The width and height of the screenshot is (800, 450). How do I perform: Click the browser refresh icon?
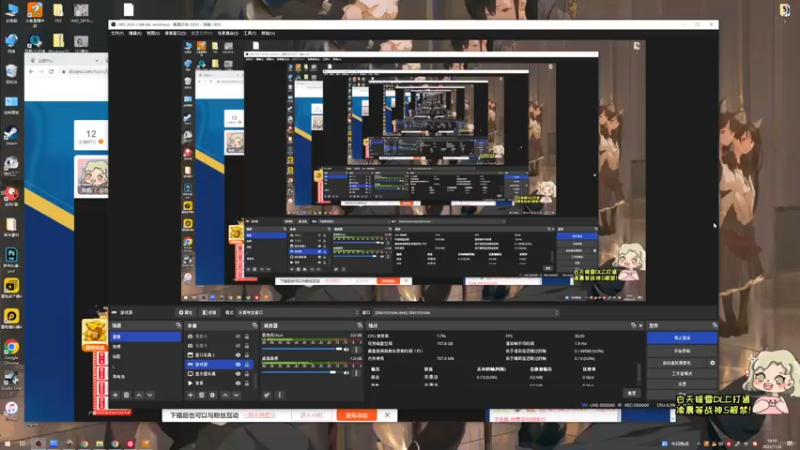click(x=51, y=71)
